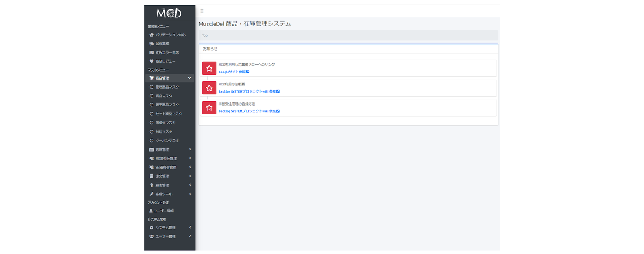Click the アカウント設定 section header
Viewport: 644px width, 254px height.
pos(158,203)
